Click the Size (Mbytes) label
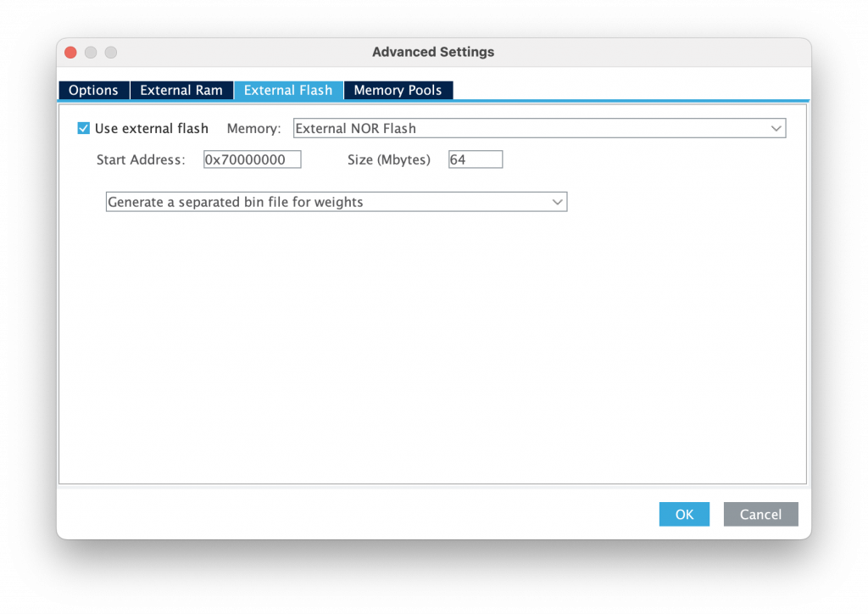The height and width of the screenshot is (614, 868). (388, 160)
